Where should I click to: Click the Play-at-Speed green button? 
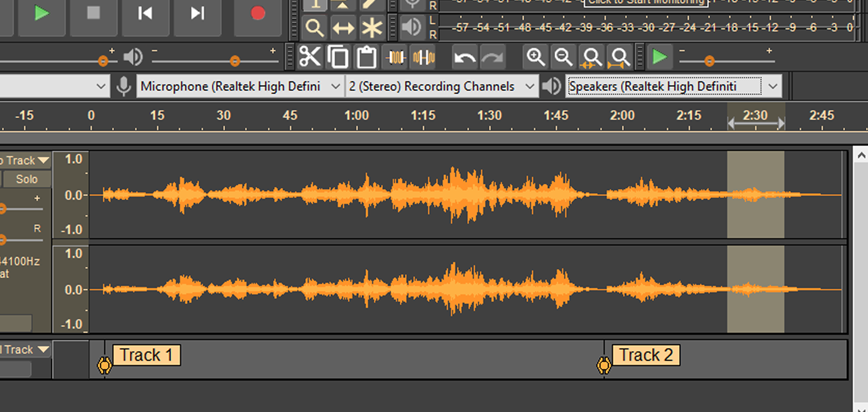click(x=660, y=57)
